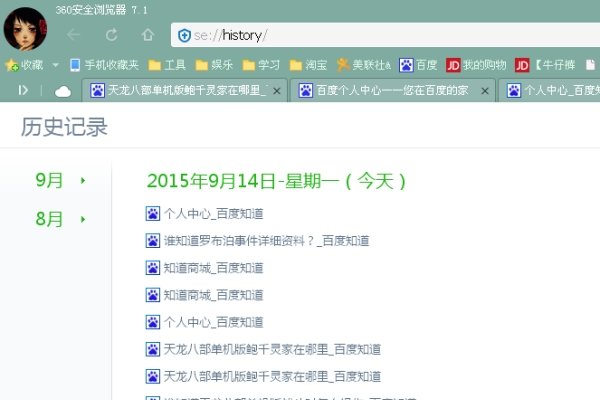Image resolution: width=600 pixels, height=400 pixels.
Task: Open the 百度 bookmark
Action: coord(418,65)
